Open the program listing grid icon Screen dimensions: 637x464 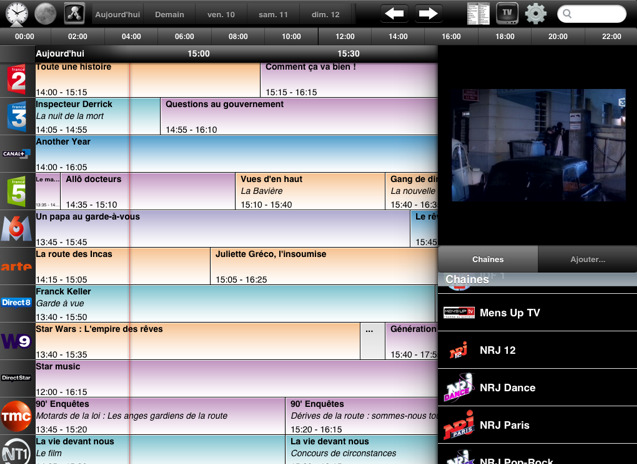click(478, 13)
